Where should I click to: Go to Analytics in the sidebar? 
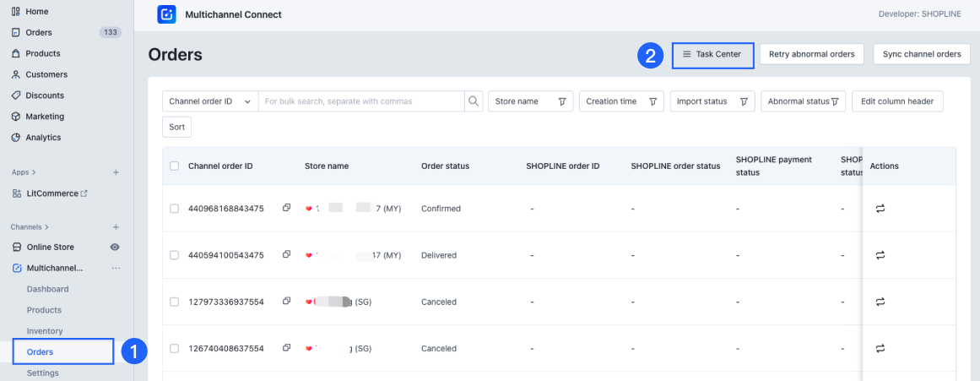point(42,137)
